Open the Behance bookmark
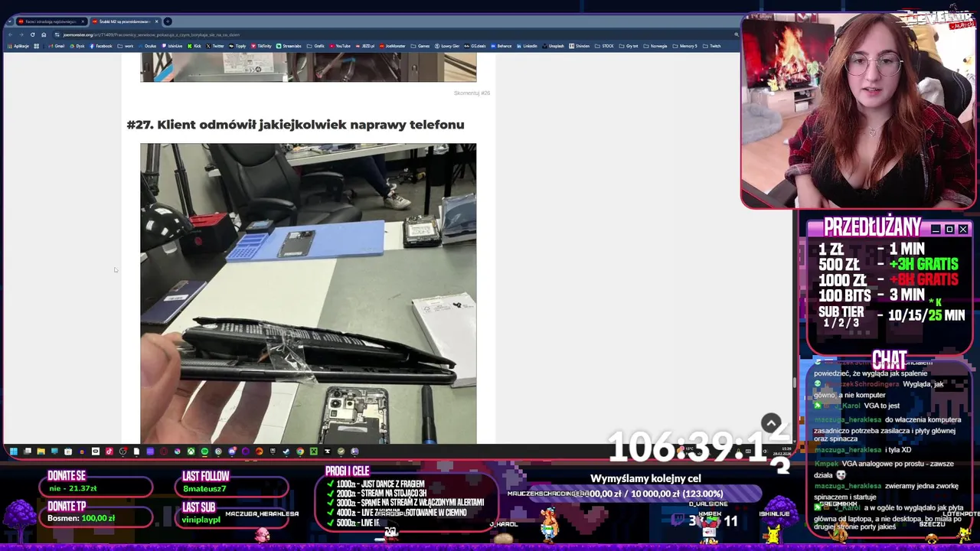Image resolution: width=980 pixels, height=551 pixels. [501, 46]
